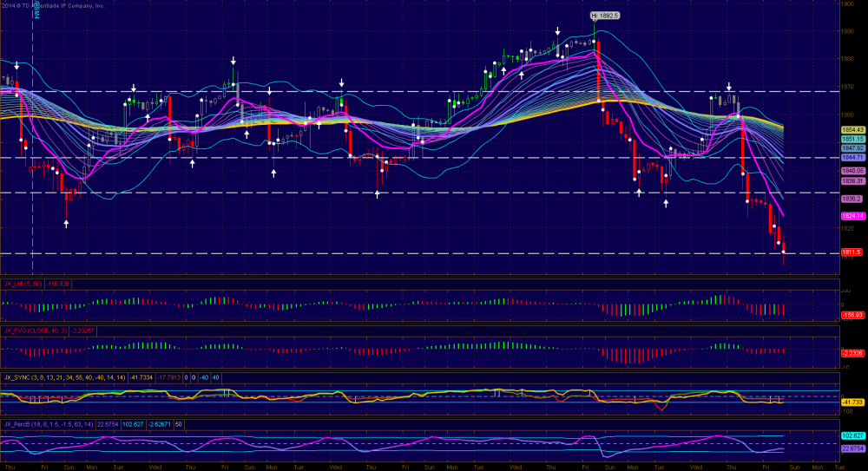Click the red -2.2326 axis value tag
This screenshot has height=471, width=868.
(x=852, y=353)
